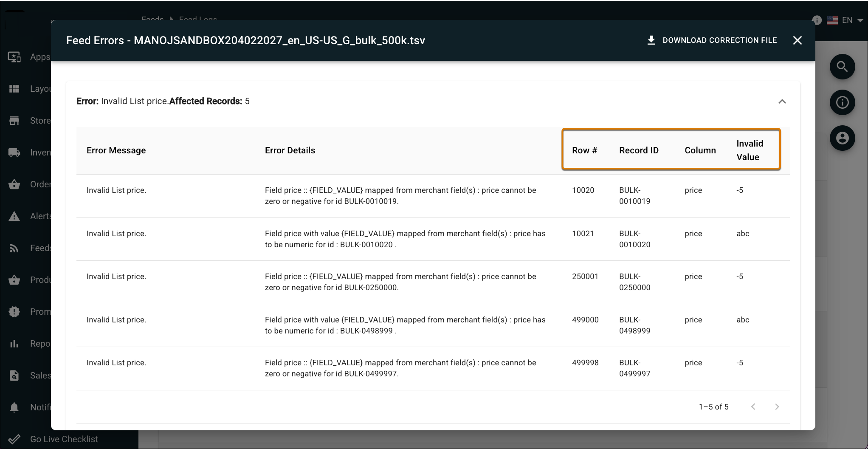The image size is (868, 449).
Task: Open Go Live Checklist
Action: (x=53, y=439)
